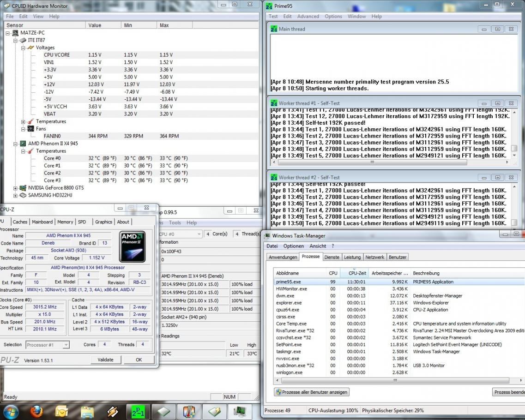Screen dimensions: 525x420
Task: Click the Worker thread #2 window icon
Action: click(x=274, y=178)
